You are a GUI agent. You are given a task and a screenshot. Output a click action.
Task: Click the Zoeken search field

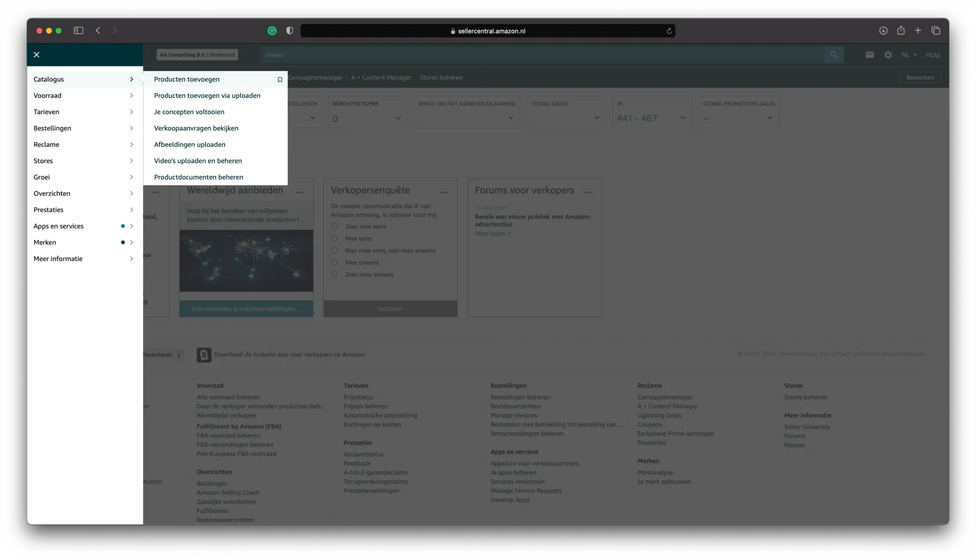tap(542, 55)
